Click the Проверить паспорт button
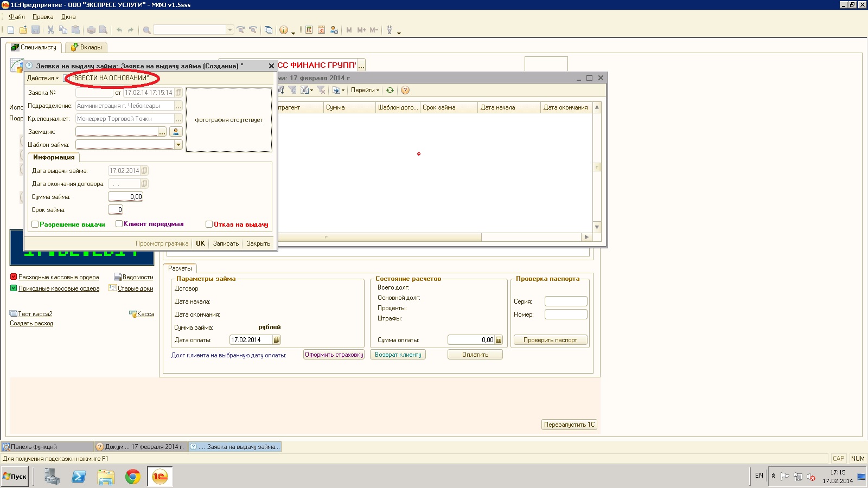 tap(550, 340)
